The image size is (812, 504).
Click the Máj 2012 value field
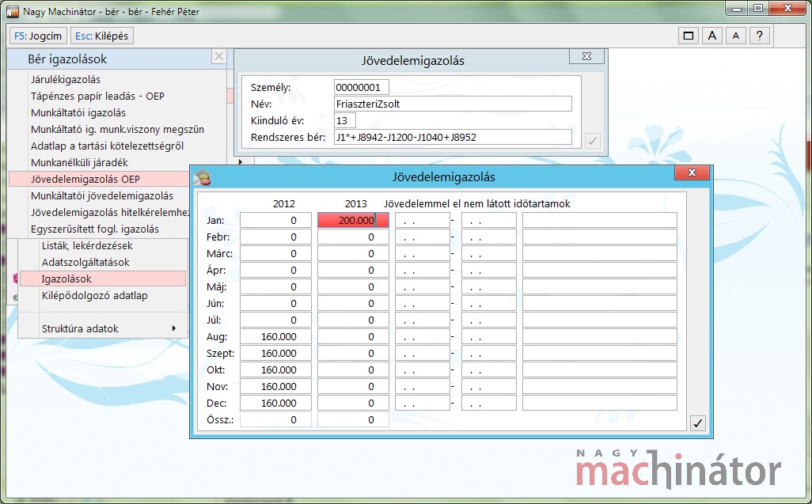275,286
